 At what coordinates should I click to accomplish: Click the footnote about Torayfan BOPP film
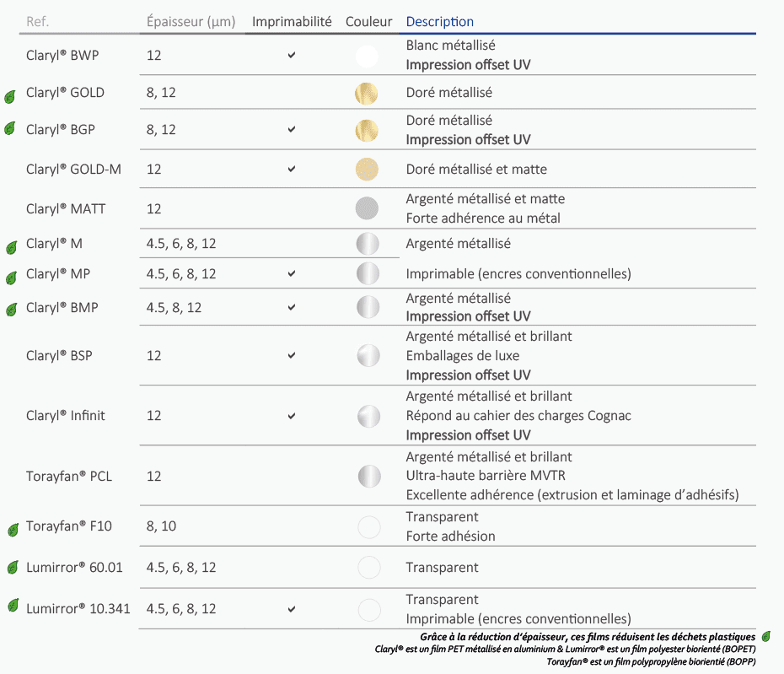coord(651,661)
